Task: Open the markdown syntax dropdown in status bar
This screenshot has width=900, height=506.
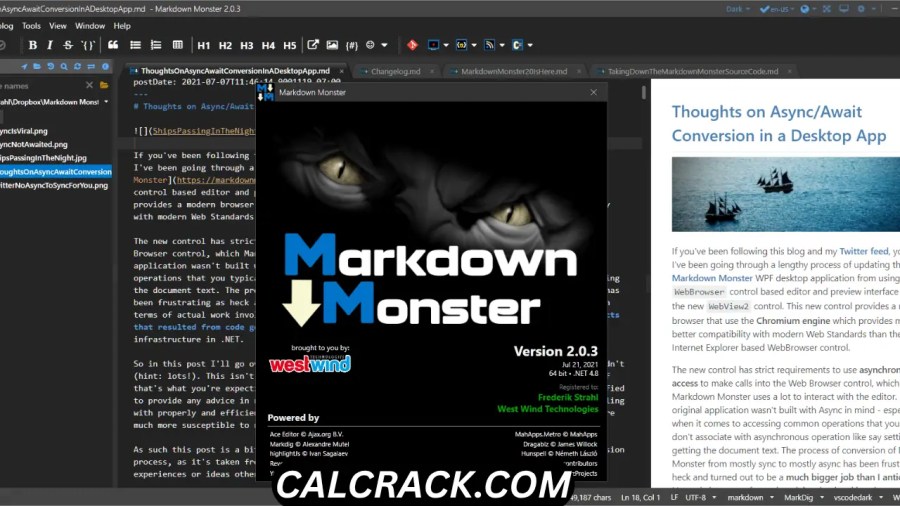Action: pos(751,497)
